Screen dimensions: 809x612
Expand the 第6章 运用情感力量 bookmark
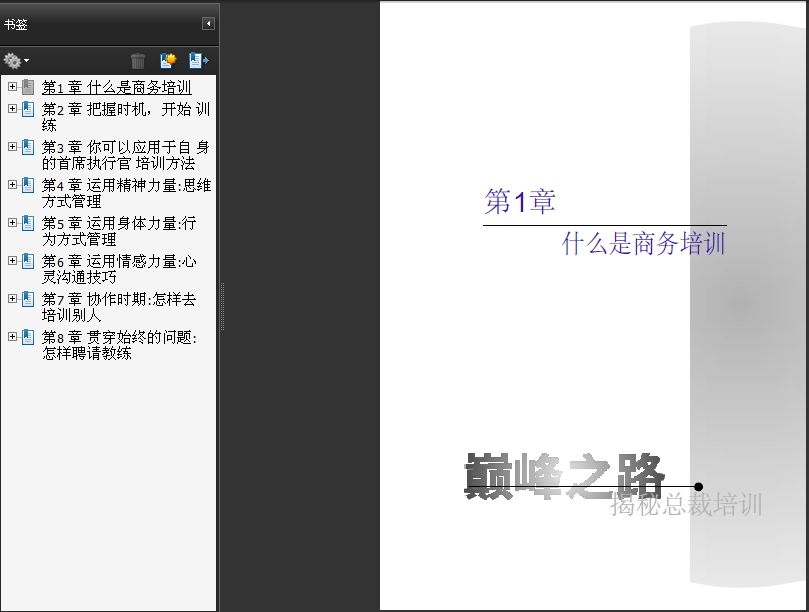point(12,261)
